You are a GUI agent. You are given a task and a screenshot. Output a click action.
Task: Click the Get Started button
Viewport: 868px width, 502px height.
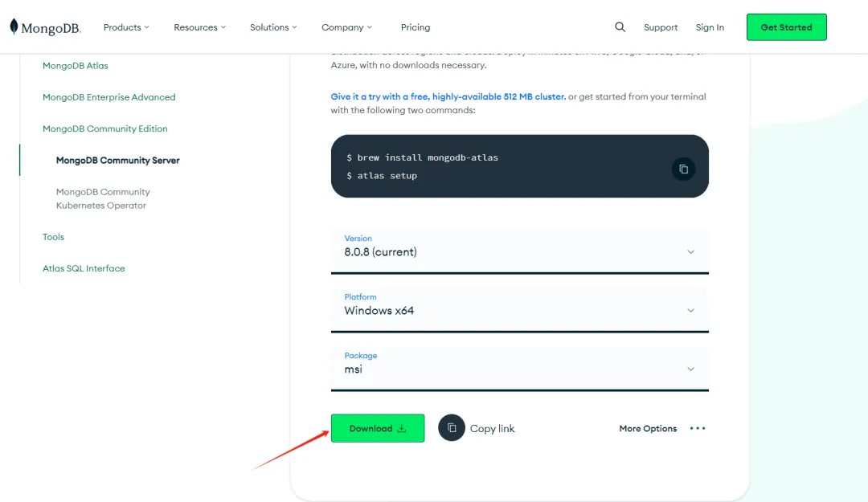pos(786,27)
